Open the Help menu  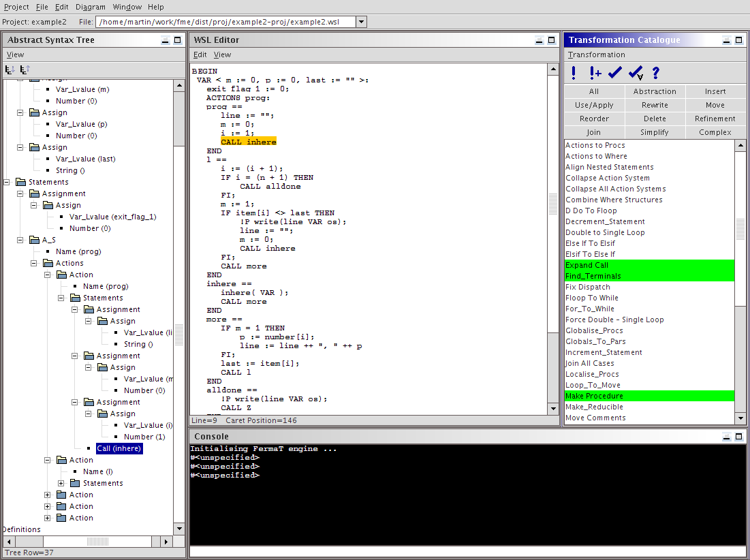click(156, 7)
